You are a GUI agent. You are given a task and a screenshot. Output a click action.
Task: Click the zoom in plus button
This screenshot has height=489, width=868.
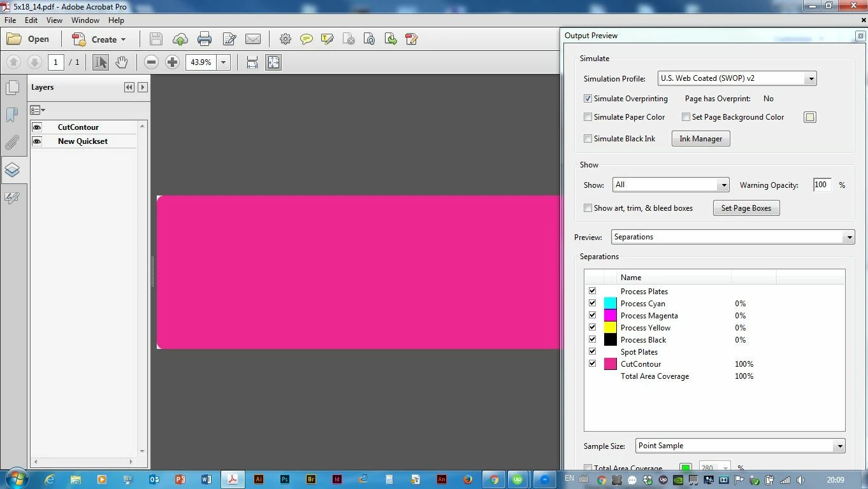pos(172,62)
